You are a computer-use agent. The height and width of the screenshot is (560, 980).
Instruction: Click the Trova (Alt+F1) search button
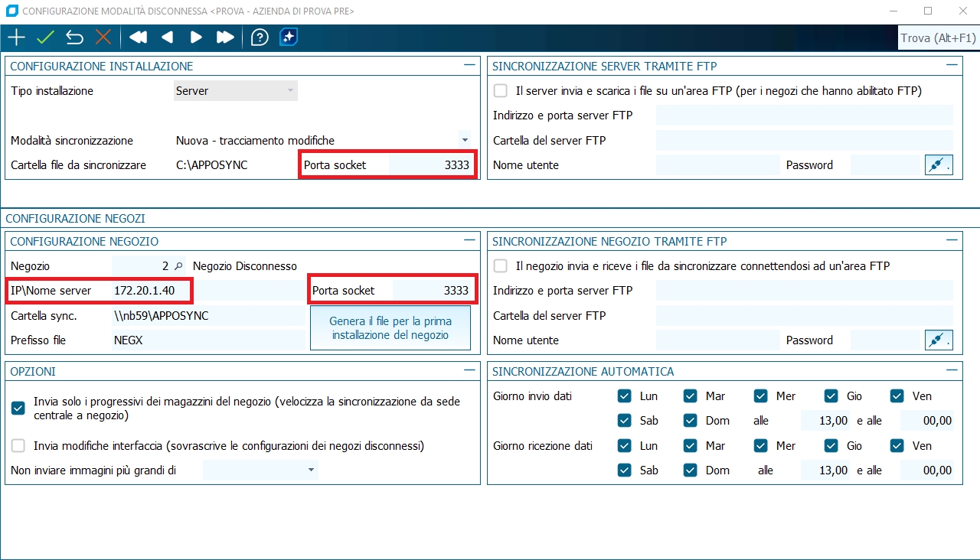point(938,38)
